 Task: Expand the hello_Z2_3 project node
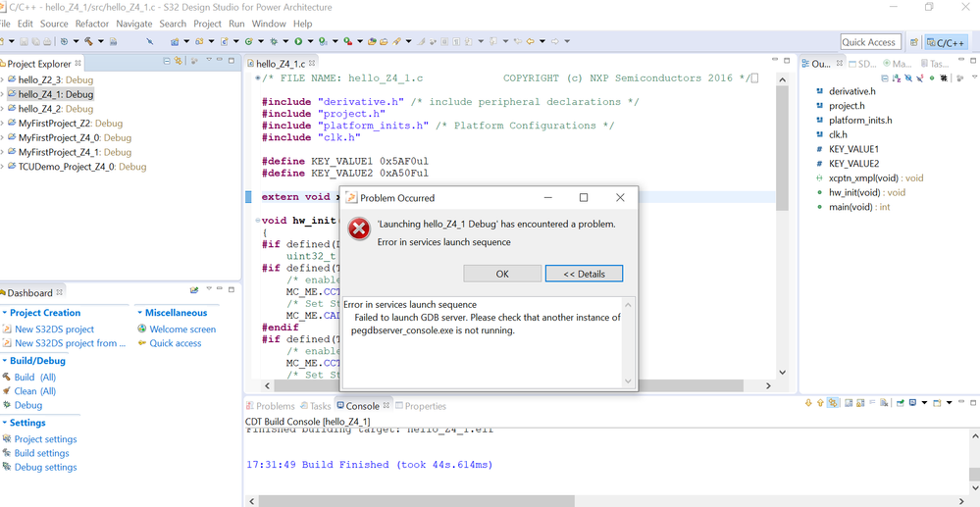pos(3,80)
